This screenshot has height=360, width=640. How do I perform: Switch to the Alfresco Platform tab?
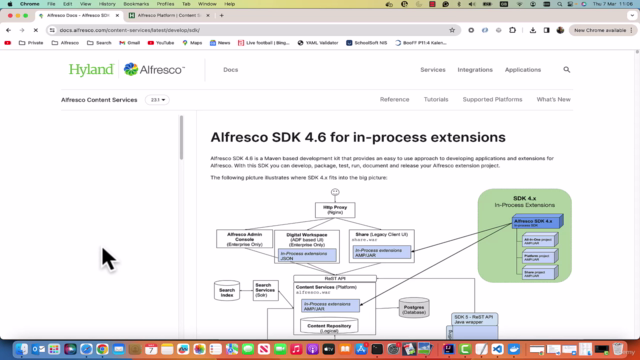point(169,16)
